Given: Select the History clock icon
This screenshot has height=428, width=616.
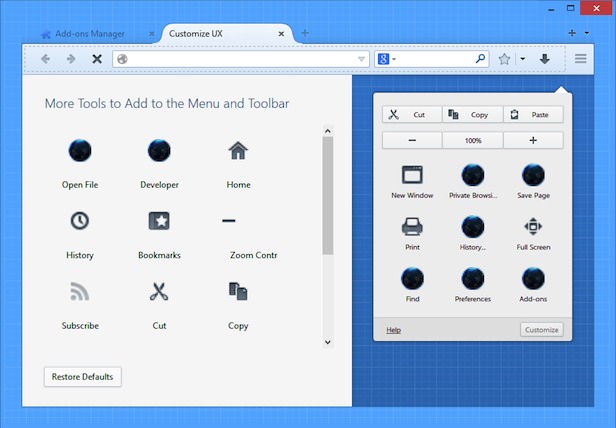Looking at the screenshot, I should (80, 221).
